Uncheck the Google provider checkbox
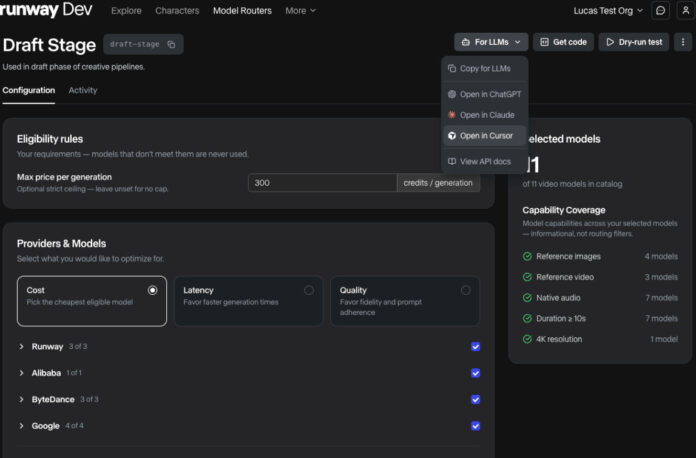This screenshot has height=458, width=696. coord(475,426)
